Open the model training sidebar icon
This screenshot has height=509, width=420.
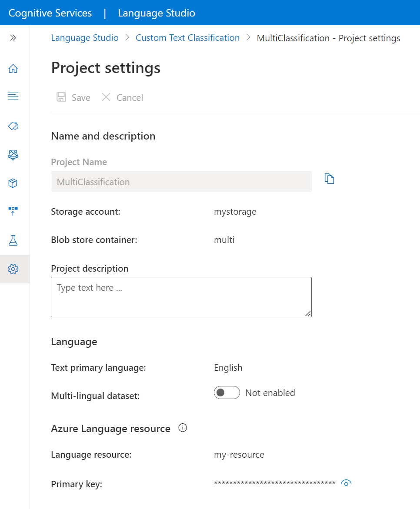[13, 155]
